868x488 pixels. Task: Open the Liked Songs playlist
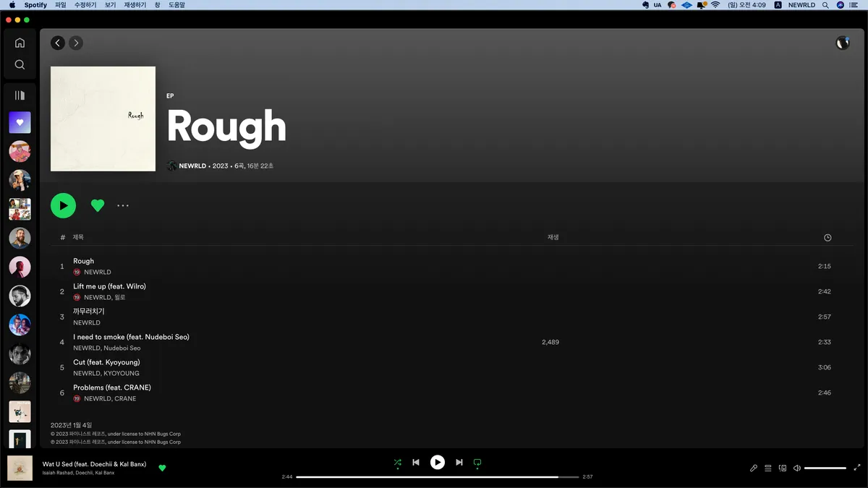point(20,122)
